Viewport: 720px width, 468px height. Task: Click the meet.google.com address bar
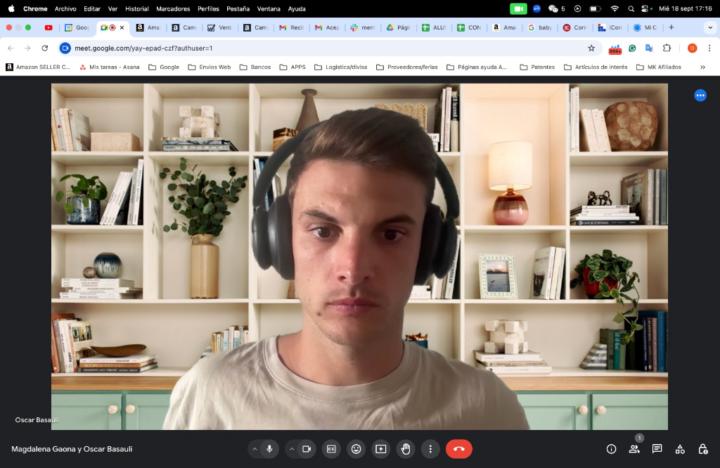pos(300,47)
